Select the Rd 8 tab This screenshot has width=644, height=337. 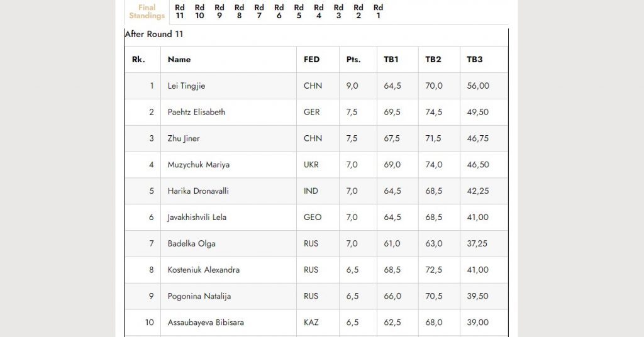[x=239, y=12]
